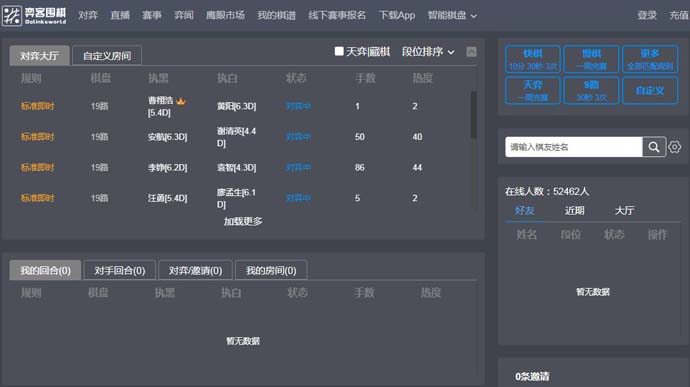Click the 0条邀请 invitations label
690x387 pixels.
coord(532,376)
